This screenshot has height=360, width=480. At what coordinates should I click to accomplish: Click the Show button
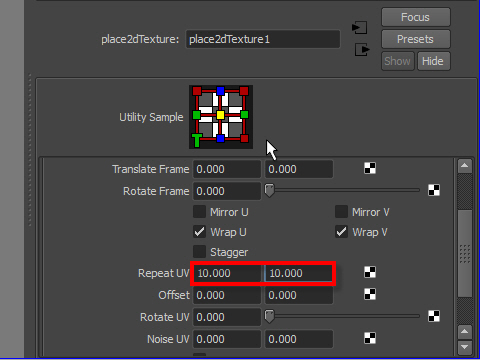point(398,61)
